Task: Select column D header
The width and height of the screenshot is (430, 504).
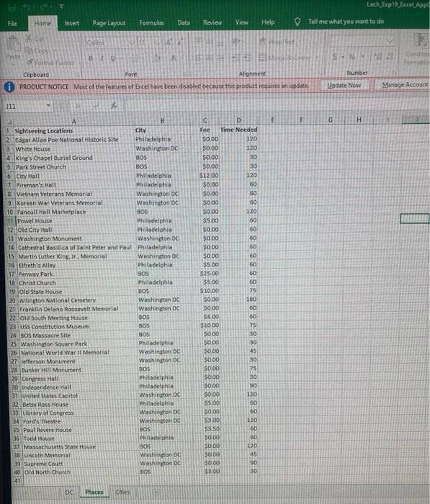Action: 238,120
